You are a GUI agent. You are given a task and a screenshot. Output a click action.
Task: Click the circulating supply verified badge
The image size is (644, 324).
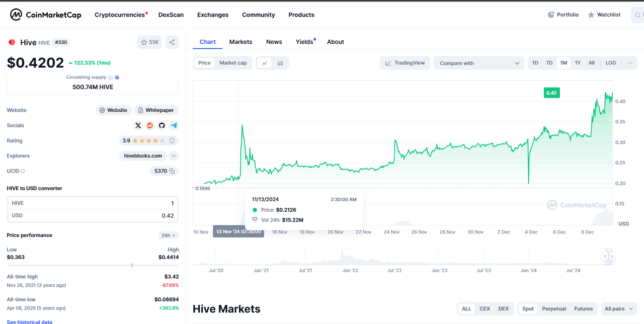click(117, 77)
